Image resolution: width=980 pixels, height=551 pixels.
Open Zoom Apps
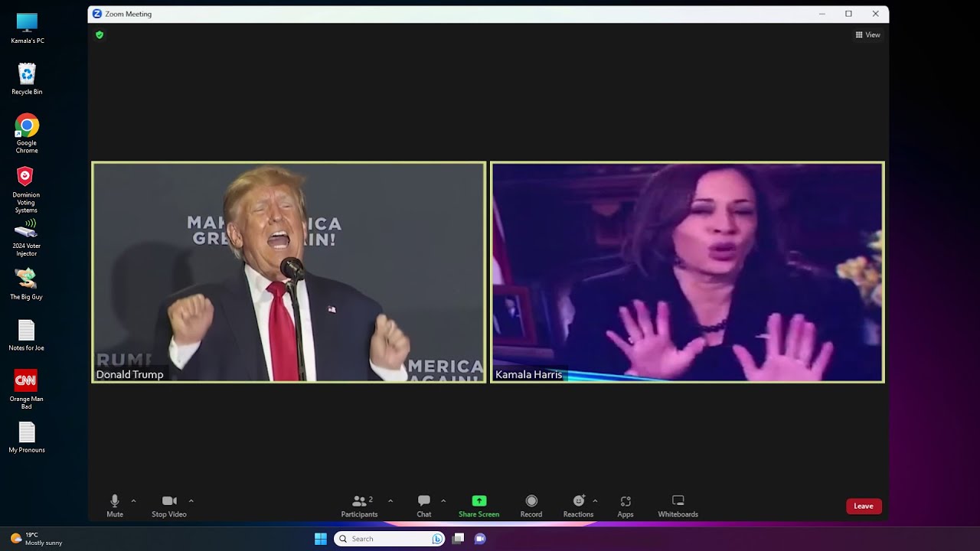[x=626, y=506]
